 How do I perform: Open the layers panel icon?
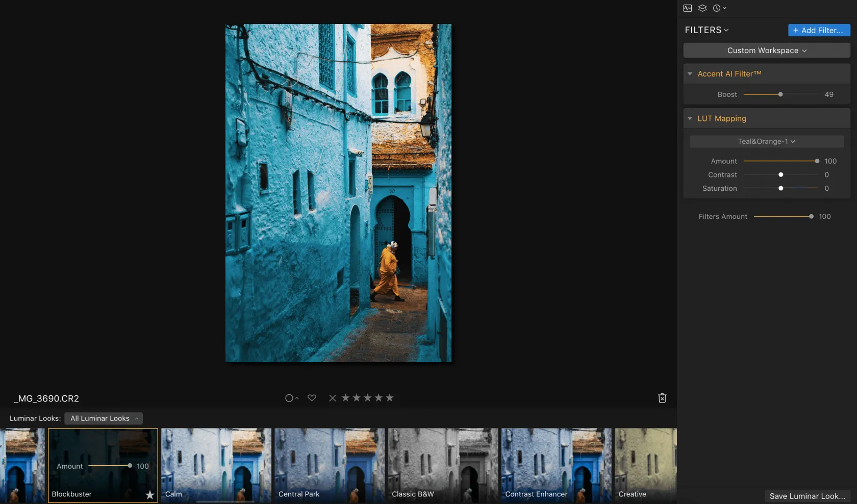(702, 8)
